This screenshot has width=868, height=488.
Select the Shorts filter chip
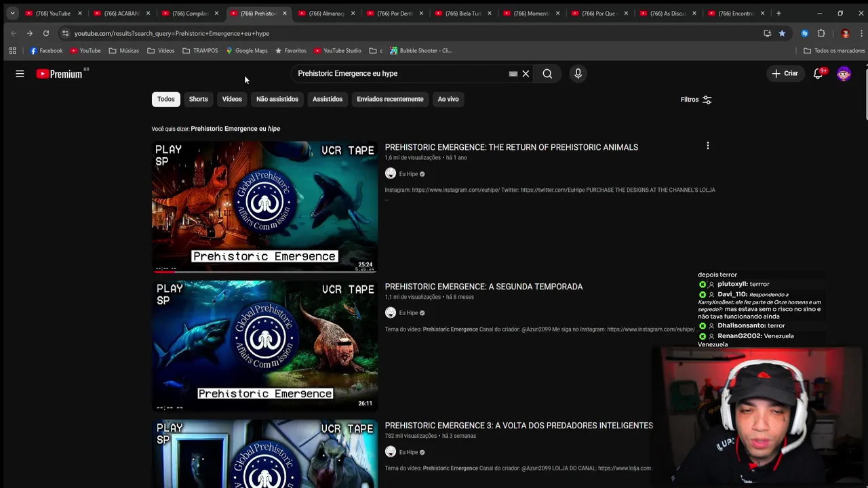coord(198,99)
